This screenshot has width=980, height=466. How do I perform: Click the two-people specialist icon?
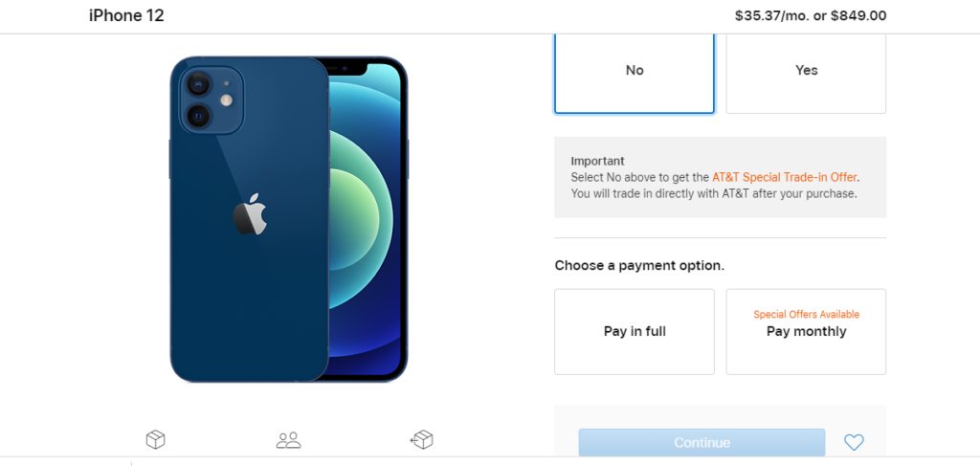click(x=288, y=440)
